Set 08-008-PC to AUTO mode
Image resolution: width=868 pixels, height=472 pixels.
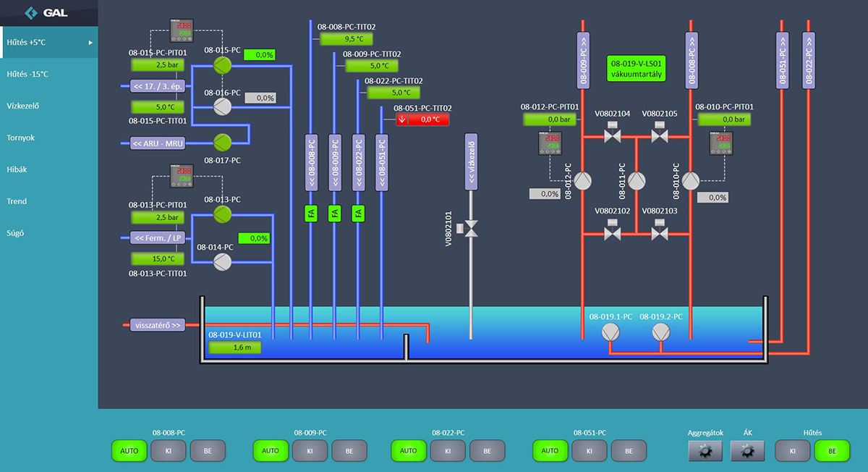129,451
